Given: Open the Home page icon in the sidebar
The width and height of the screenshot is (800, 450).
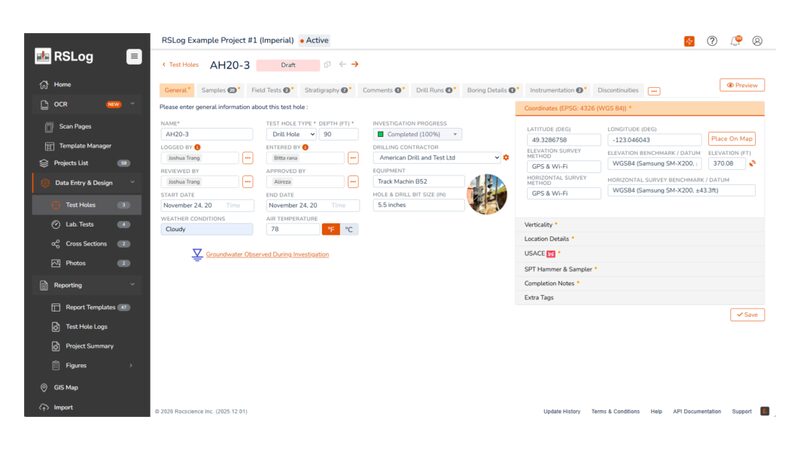Looking at the screenshot, I should coord(44,85).
